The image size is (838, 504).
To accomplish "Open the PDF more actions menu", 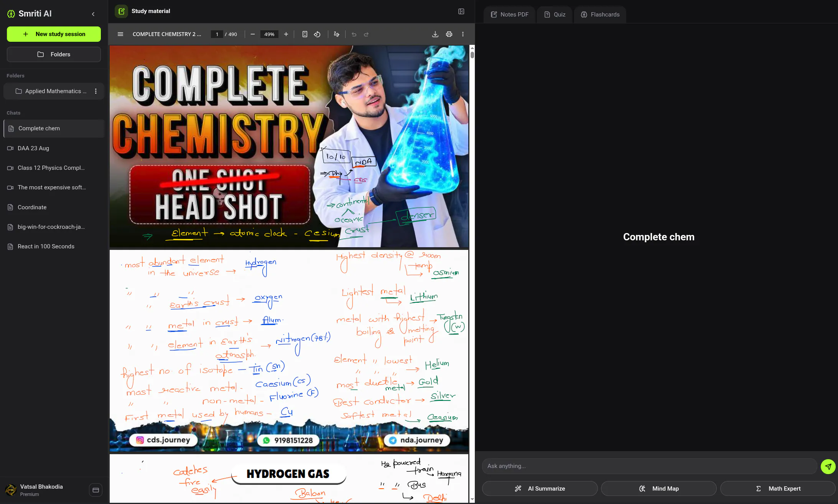I will (x=463, y=34).
